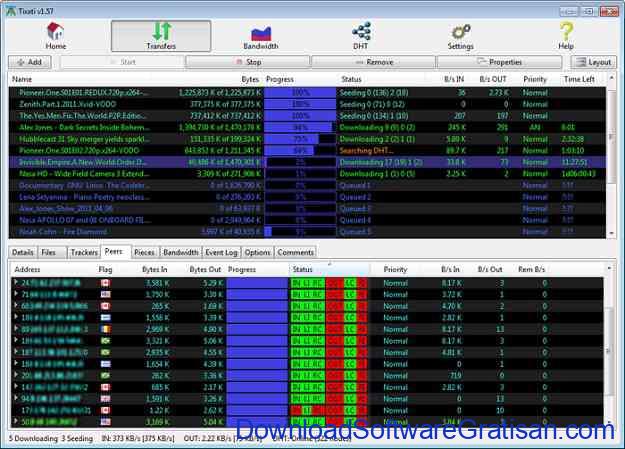Click flag icon of peer with 3,169 K in

coord(106,421)
